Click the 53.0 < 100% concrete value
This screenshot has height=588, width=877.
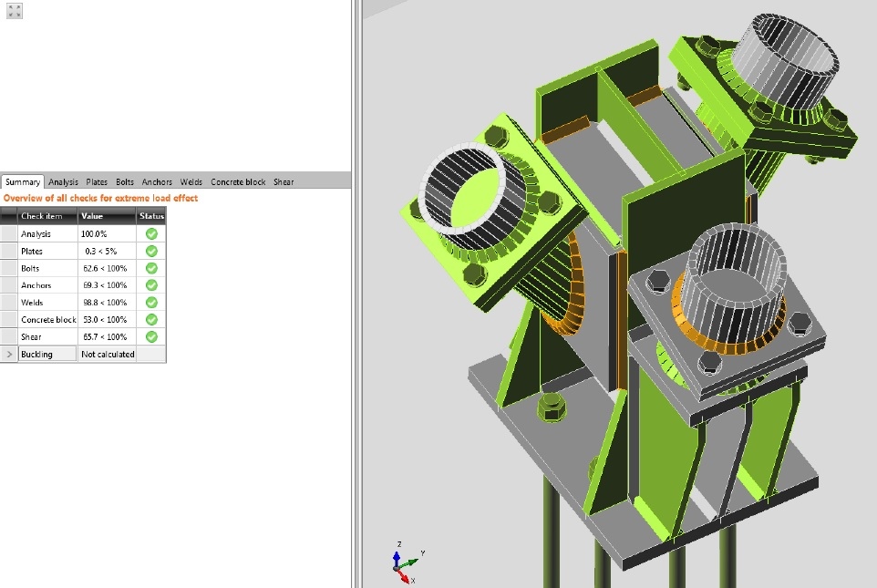pos(105,319)
